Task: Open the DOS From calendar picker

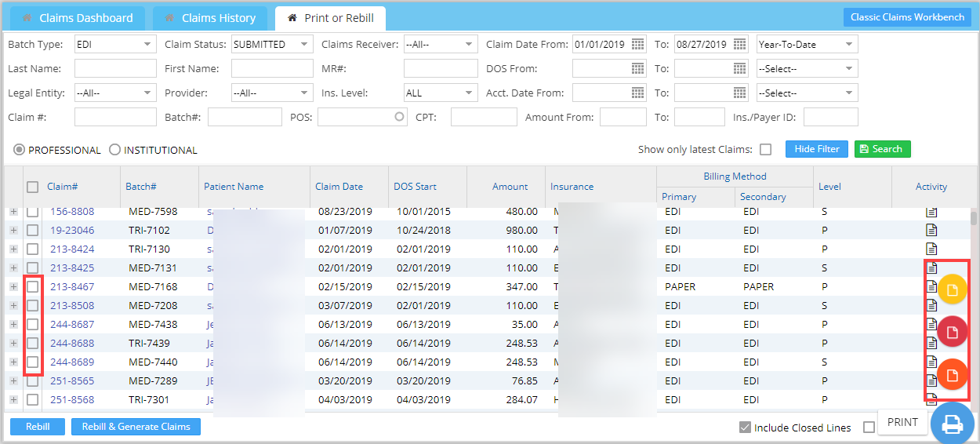Action: [x=637, y=69]
